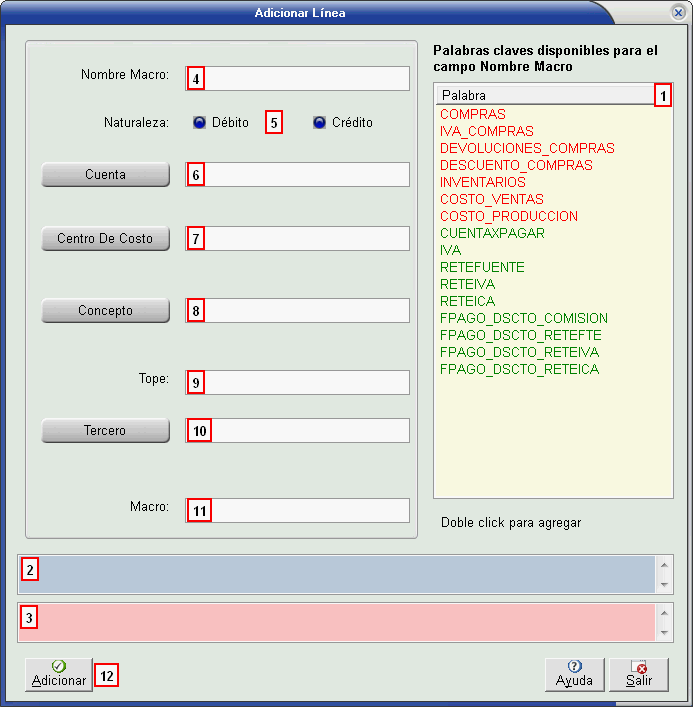Open the Centro De Costo selector

(105, 239)
